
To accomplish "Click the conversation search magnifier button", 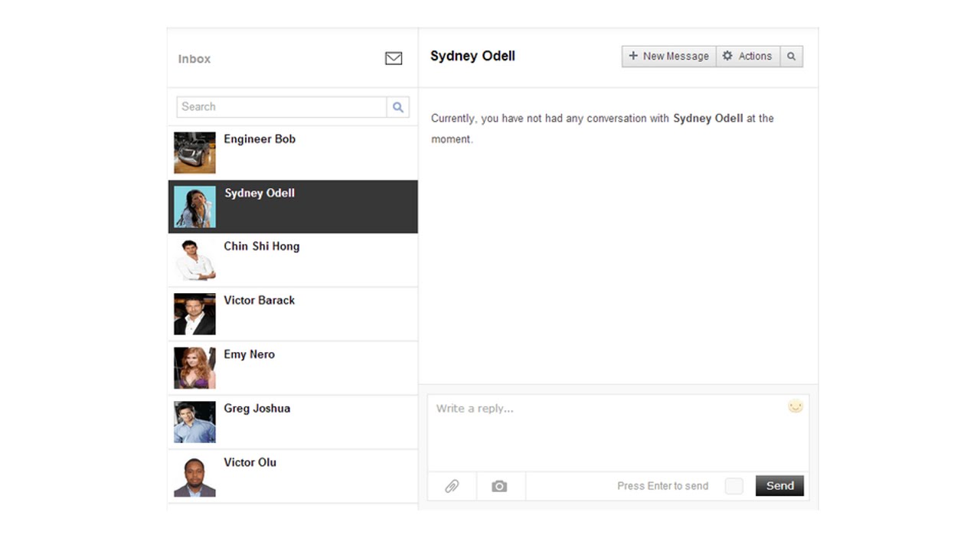I will pyautogui.click(x=791, y=56).
